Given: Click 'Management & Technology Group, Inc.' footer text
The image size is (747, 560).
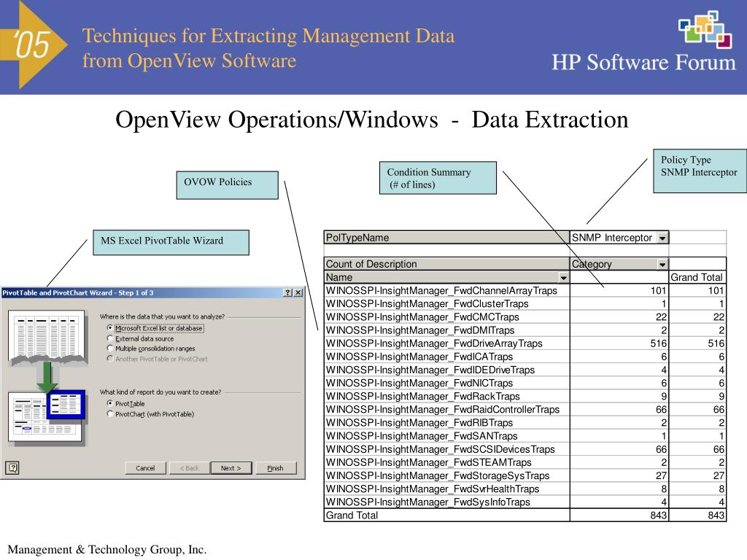Looking at the screenshot, I should click(107, 550).
